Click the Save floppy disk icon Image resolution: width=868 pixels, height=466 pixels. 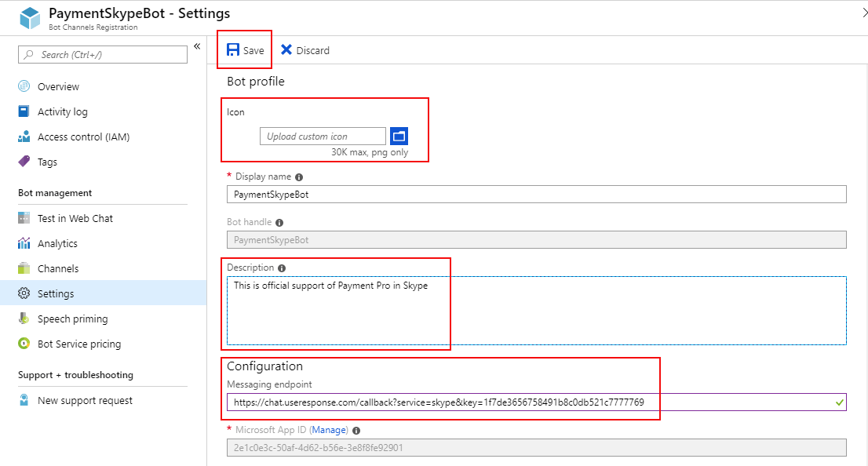[233, 49]
